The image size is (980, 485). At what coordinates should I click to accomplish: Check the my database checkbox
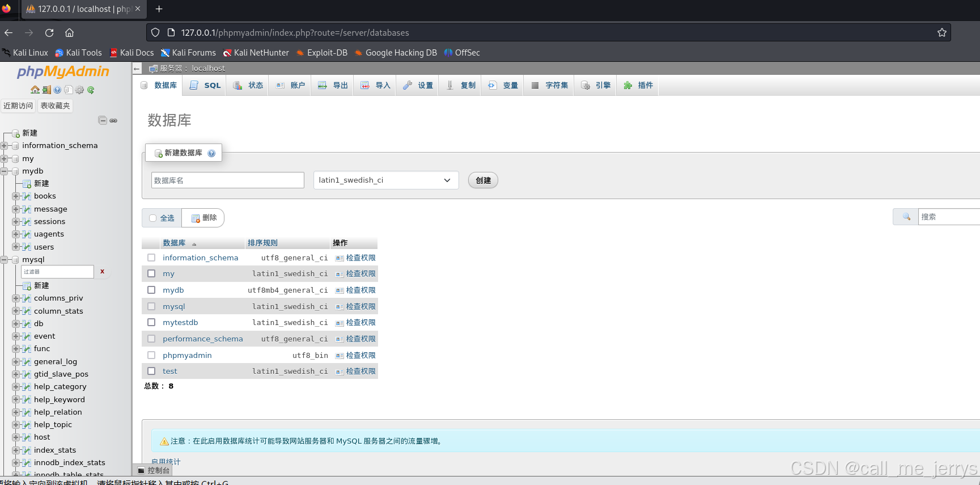[151, 273]
